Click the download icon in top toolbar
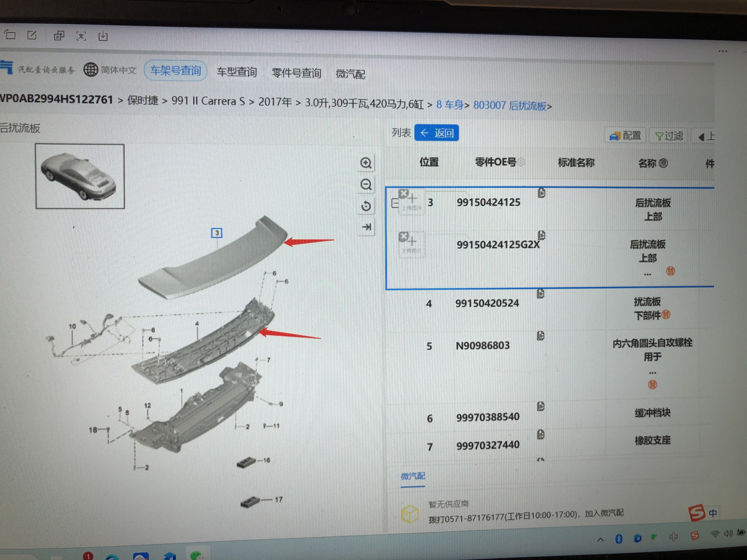Viewport: 747px width, 560px height. point(103,36)
